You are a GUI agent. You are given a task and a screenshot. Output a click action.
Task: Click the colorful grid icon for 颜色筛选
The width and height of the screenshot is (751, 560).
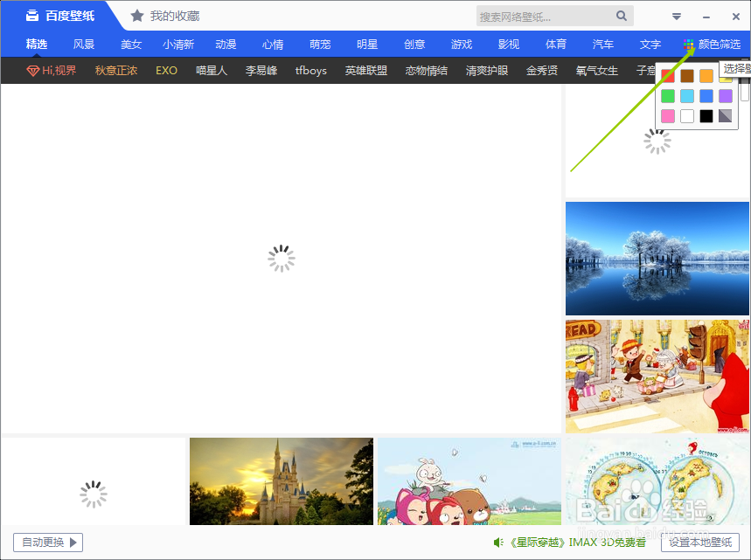coord(688,45)
